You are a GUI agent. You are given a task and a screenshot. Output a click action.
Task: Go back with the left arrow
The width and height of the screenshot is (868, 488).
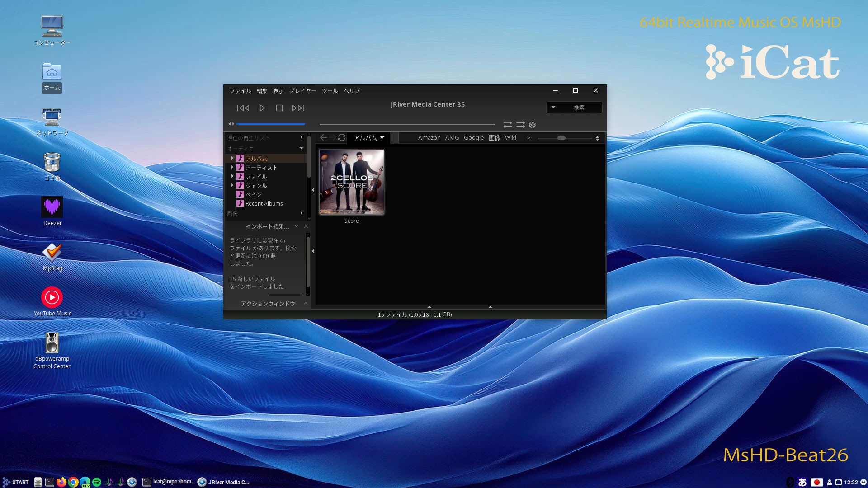(x=324, y=137)
